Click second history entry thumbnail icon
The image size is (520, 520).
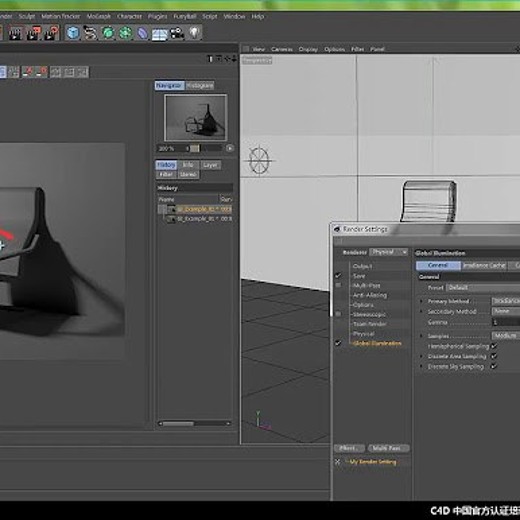(x=171, y=219)
